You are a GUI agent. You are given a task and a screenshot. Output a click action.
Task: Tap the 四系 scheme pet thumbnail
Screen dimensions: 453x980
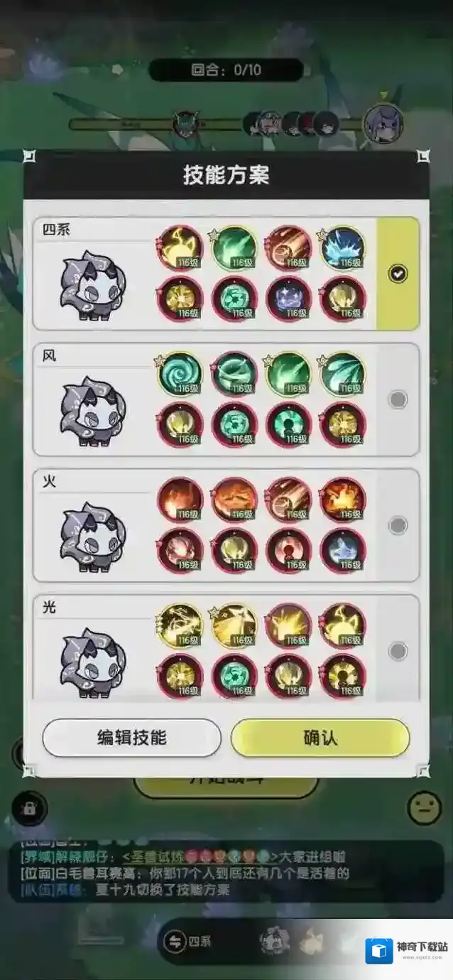(93, 286)
